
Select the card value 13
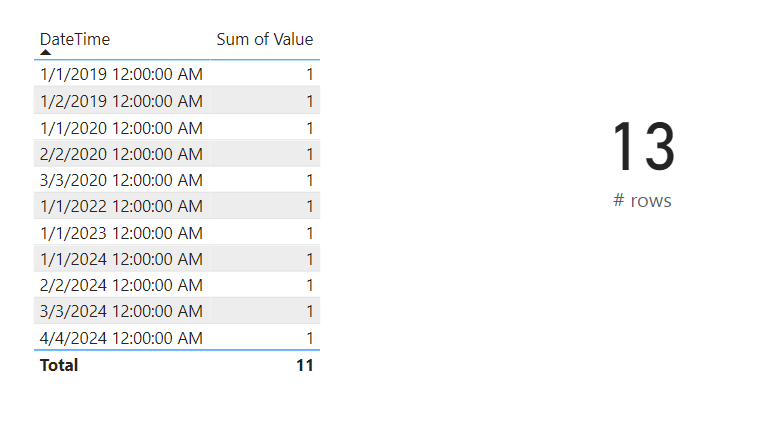point(643,148)
